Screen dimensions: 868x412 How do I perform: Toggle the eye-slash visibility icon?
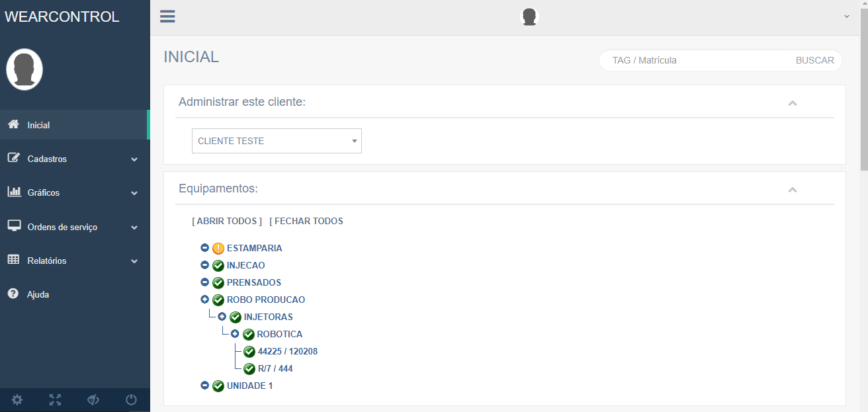point(93,399)
